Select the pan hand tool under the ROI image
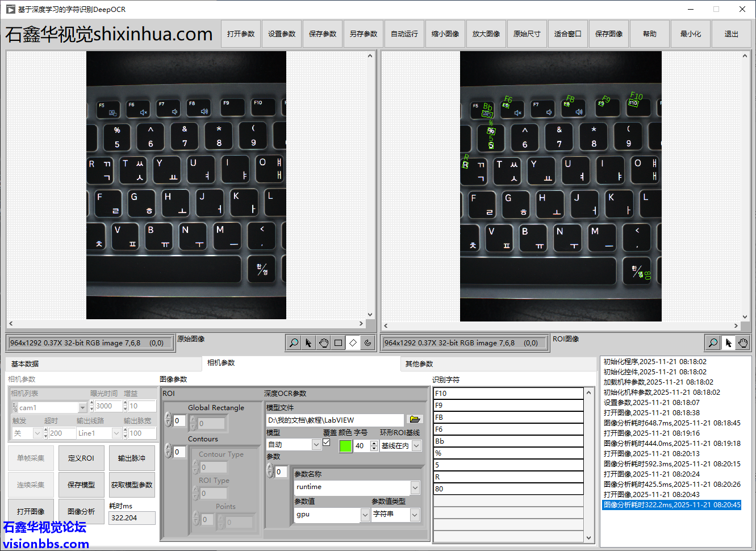 (742, 343)
